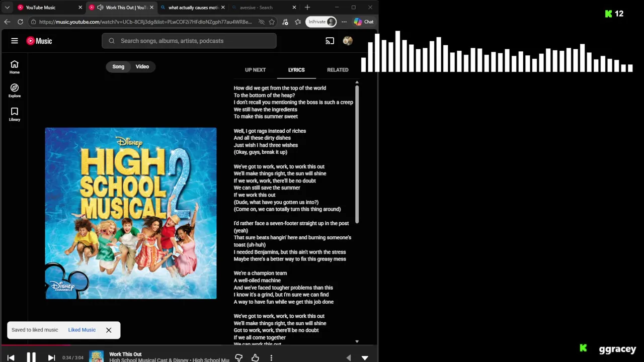Dismiss the Saved to liked music notification
Screen dimensions: 644x362
pos(109,330)
